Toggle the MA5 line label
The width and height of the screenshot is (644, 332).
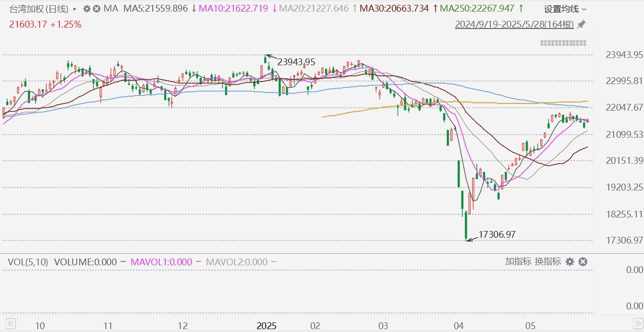tap(156, 9)
